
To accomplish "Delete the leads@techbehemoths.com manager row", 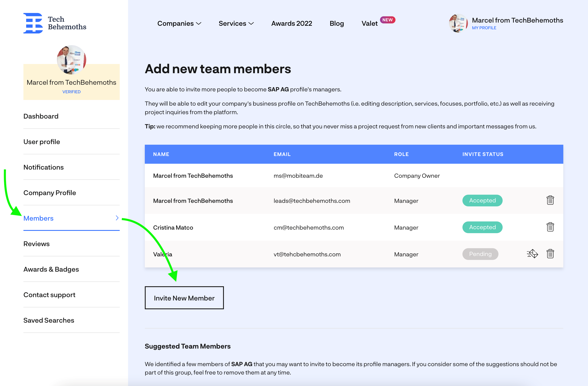I will 550,200.
